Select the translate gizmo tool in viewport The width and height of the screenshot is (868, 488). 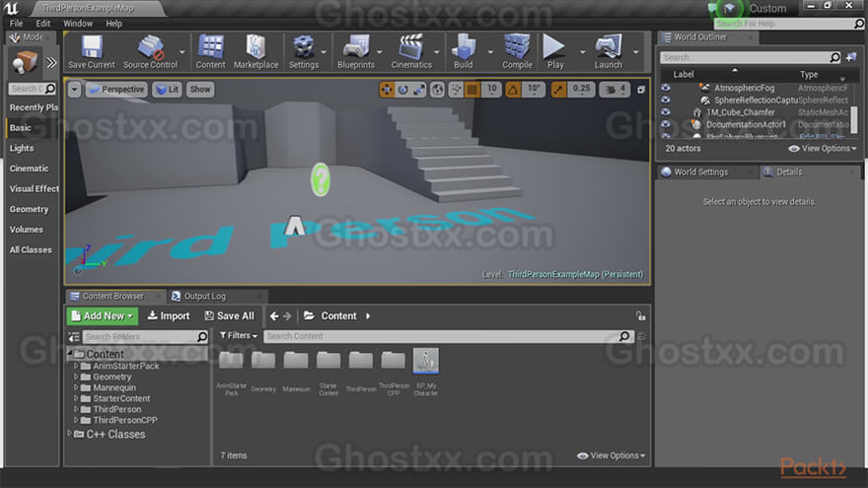(387, 89)
